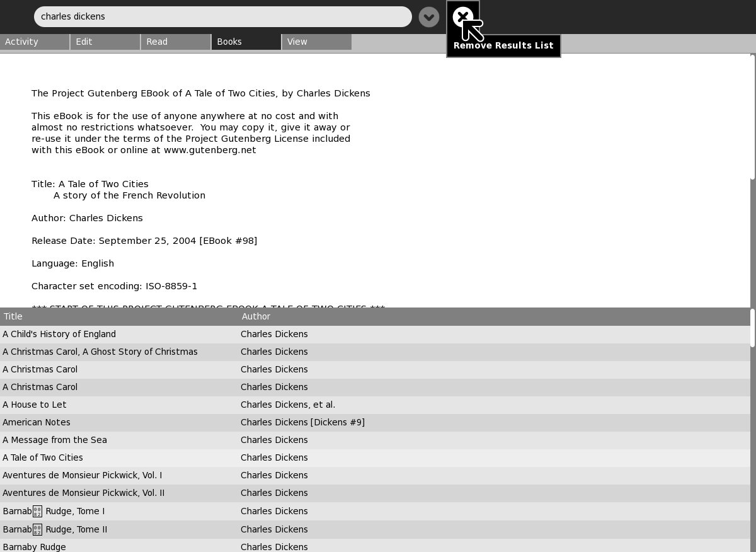Click the results list scrollbar
The height and width of the screenshot is (552, 756).
(x=752, y=328)
